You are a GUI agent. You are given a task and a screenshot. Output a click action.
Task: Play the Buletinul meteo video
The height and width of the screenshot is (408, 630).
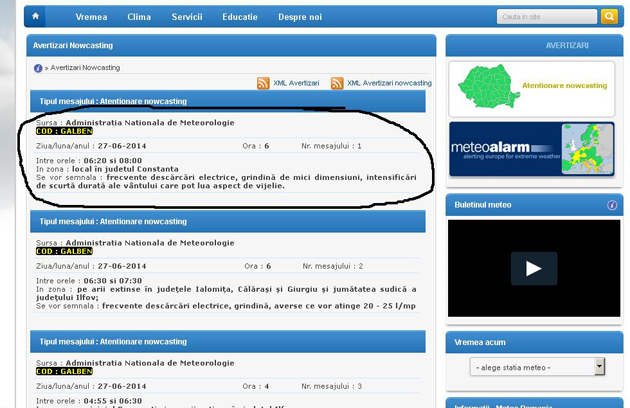point(532,268)
